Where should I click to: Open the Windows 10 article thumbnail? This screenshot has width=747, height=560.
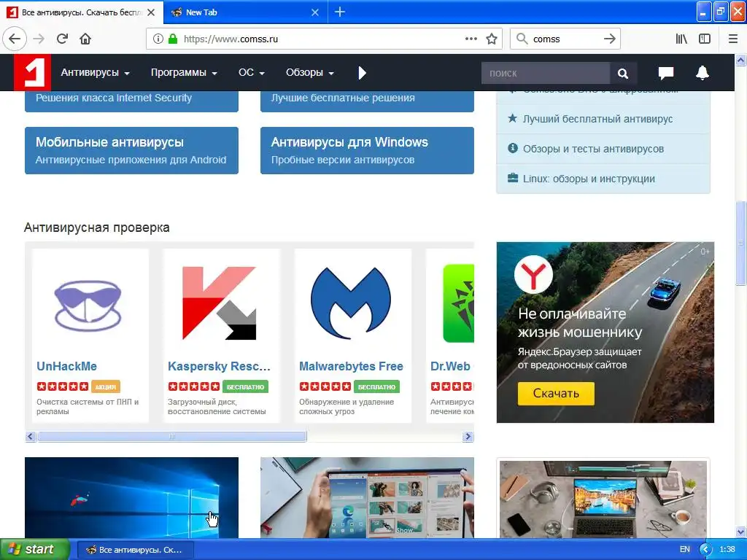coord(131,497)
